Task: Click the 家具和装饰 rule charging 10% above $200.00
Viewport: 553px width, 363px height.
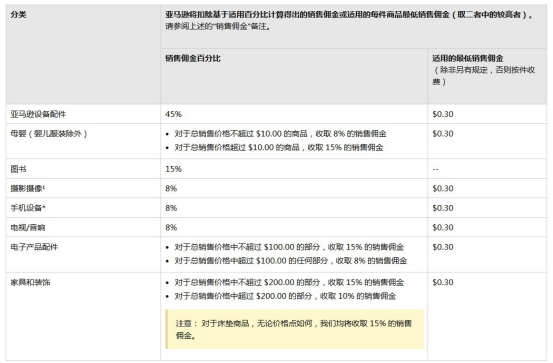Action: (285, 296)
